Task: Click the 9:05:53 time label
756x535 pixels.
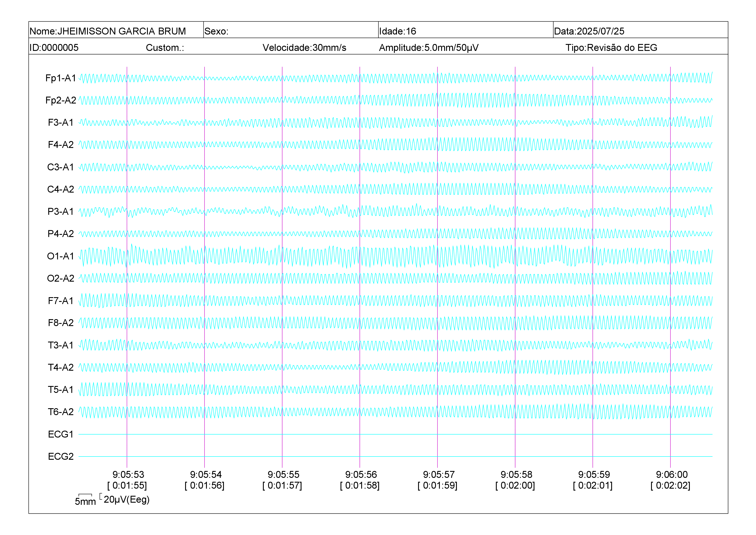Action: (x=128, y=475)
